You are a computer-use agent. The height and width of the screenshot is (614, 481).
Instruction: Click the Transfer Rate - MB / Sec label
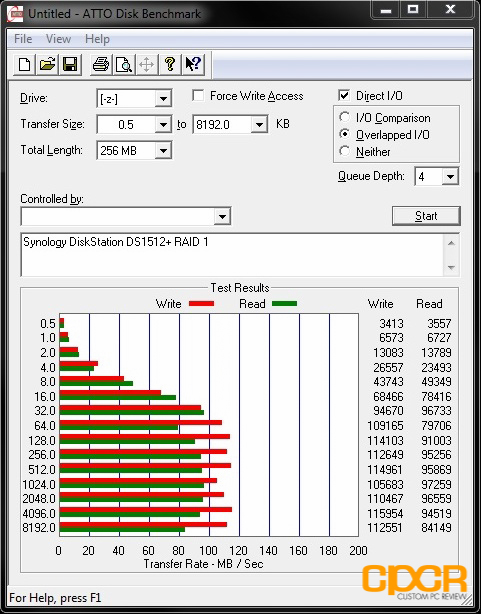pyautogui.click(x=203, y=564)
